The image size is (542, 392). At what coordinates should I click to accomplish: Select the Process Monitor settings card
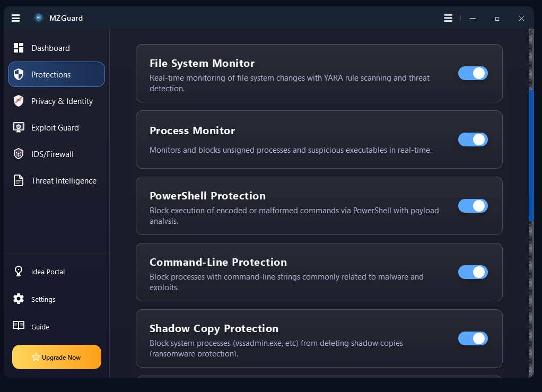292,140
